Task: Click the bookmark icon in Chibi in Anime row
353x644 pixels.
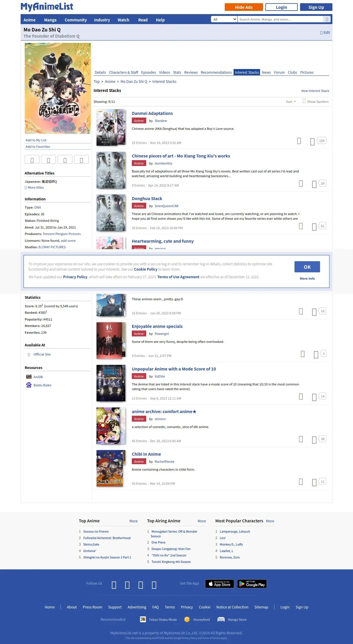Action: (301, 482)
